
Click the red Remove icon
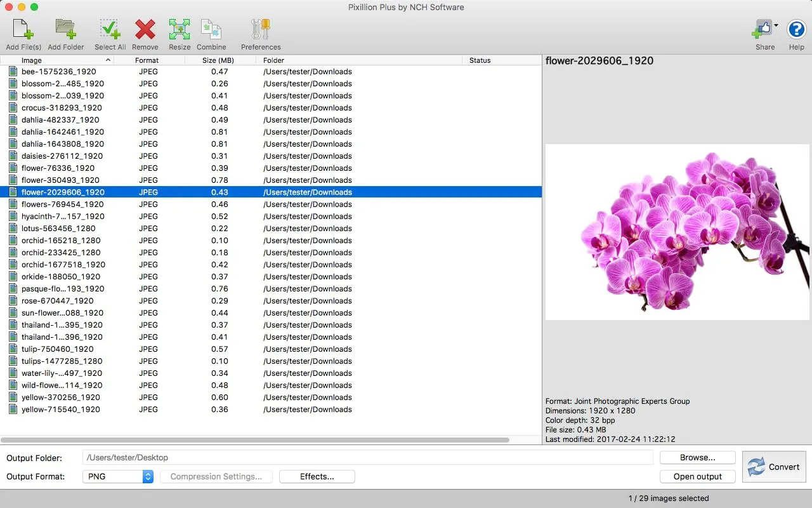point(145,29)
